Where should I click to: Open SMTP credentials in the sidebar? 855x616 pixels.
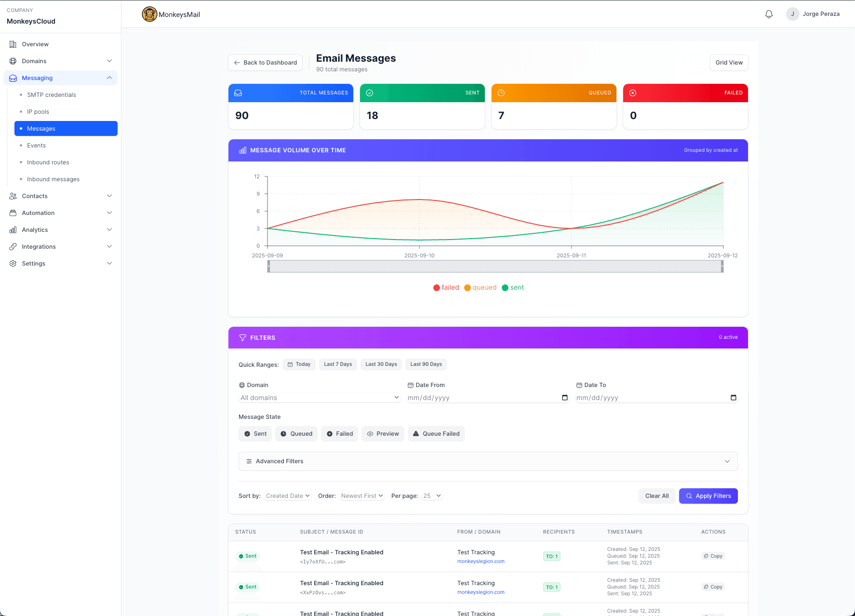pyautogui.click(x=52, y=95)
